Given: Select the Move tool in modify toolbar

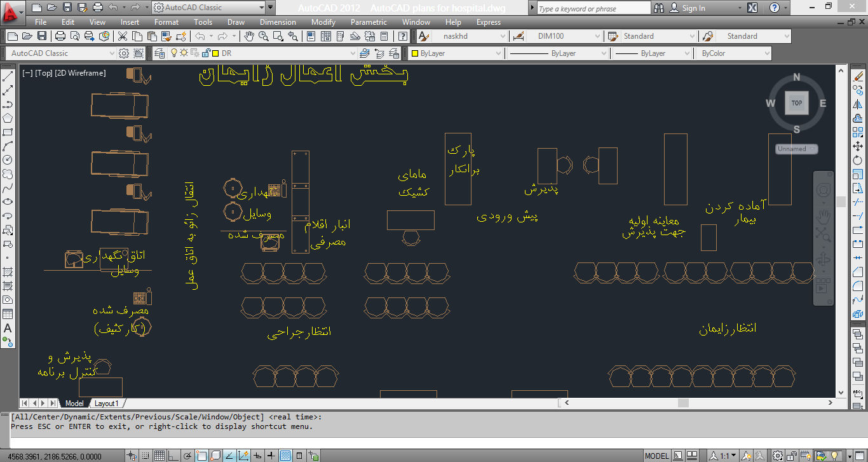Looking at the screenshot, I should tap(858, 146).
